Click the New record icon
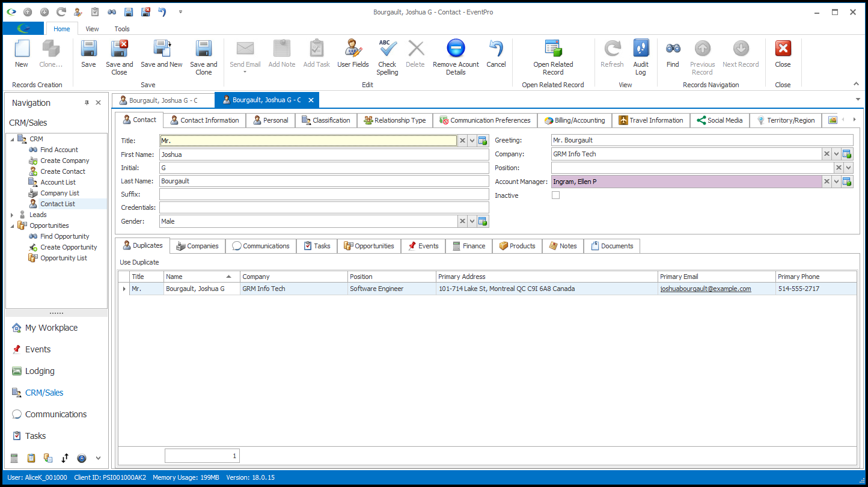Image resolution: width=868 pixels, height=487 pixels. 22,49
